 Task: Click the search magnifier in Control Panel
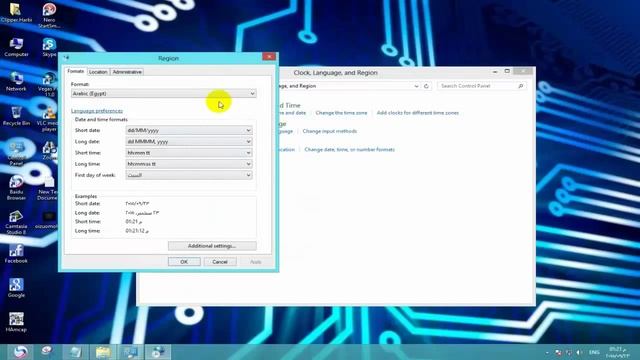520,86
